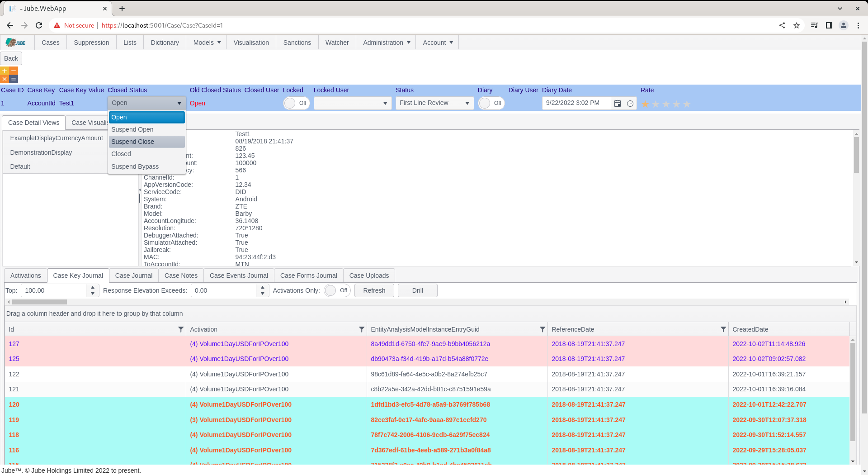Click the case detail vertical scrollbar thumb
The image size is (868, 475).
tap(856, 155)
